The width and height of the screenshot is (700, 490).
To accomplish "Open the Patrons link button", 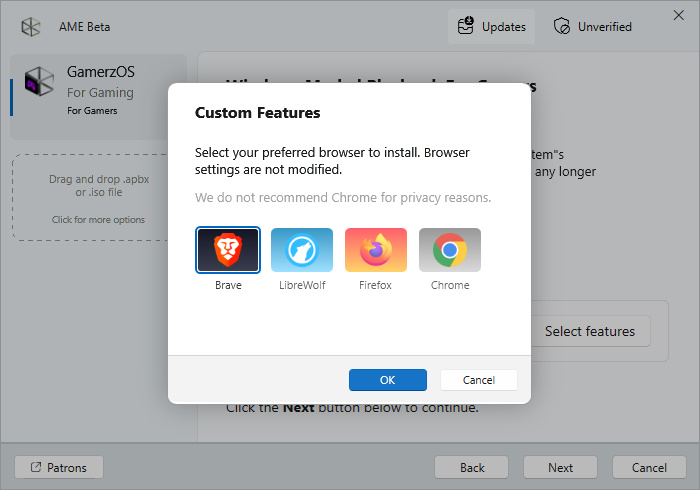I will (x=59, y=467).
